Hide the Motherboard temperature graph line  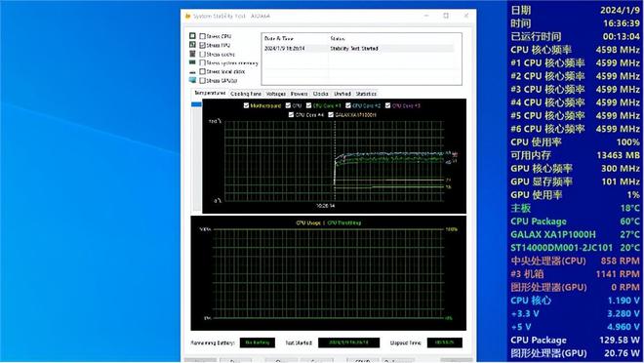pyautogui.click(x=246, y=105)
